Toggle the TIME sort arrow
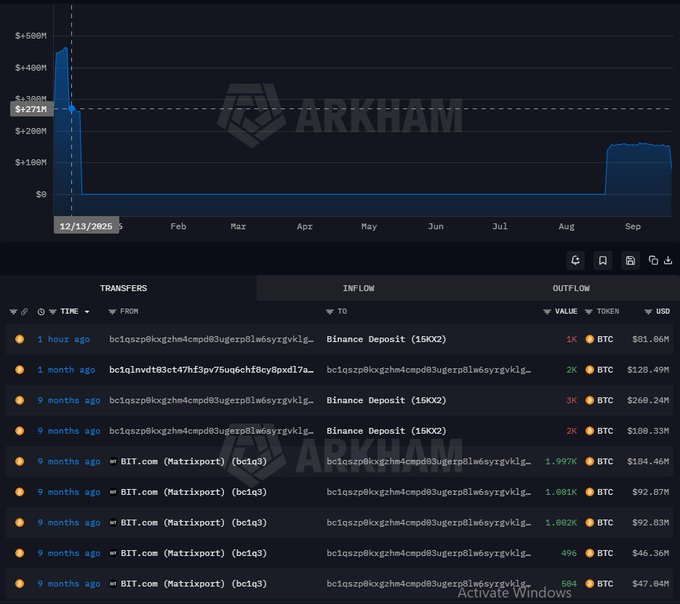This screenshot has height=604, width=680. pyautogui.click(x=87, y=312)
